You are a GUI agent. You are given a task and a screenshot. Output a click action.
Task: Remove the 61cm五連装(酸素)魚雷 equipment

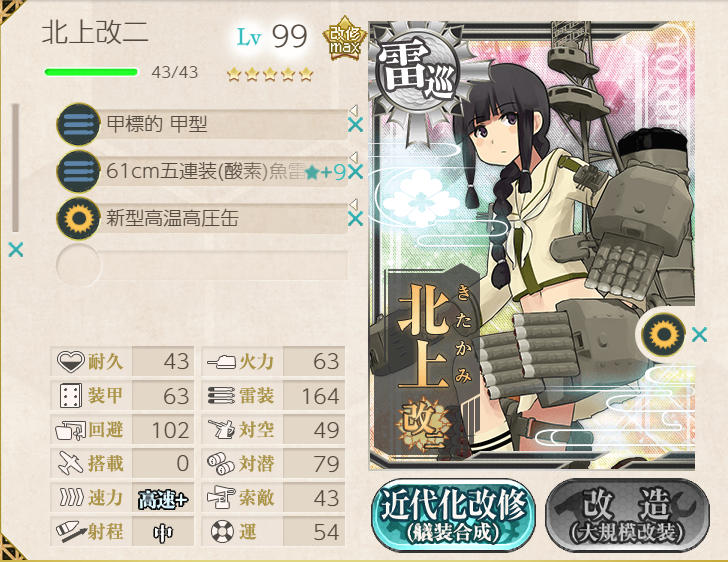[355, 172]
